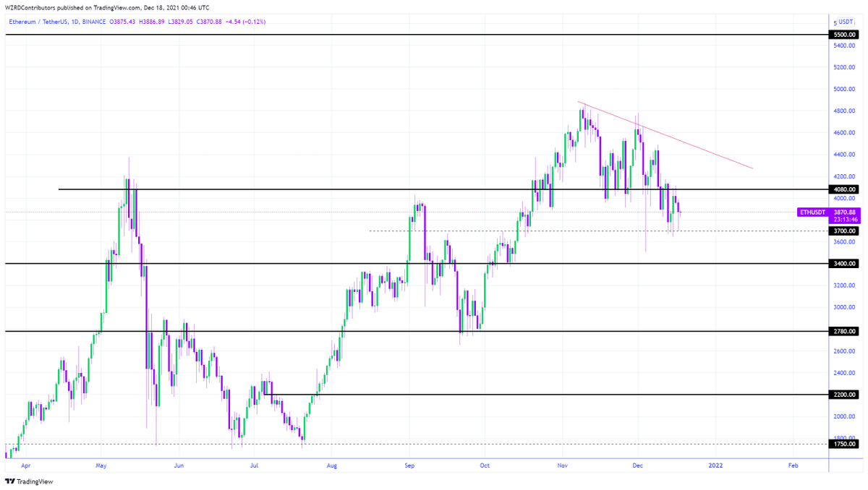This screenshot has height=490, width=868.
Task: Click the Feb label on time axis
Action: [792, 466]
